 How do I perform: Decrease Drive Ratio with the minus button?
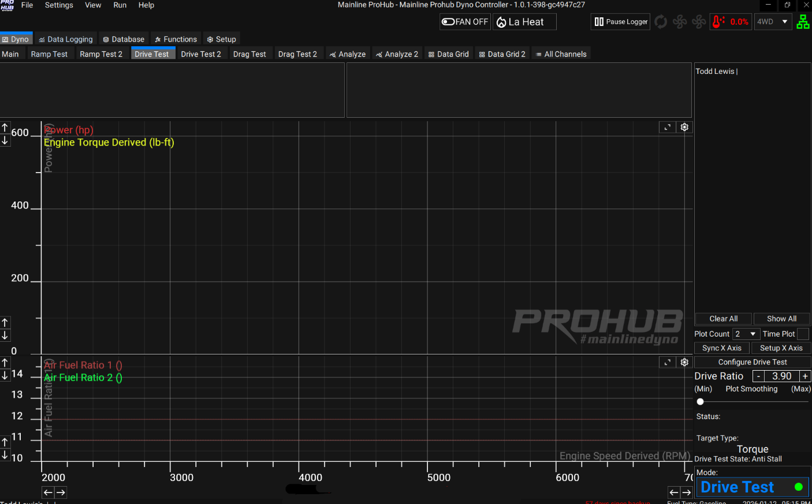(758, 376)
